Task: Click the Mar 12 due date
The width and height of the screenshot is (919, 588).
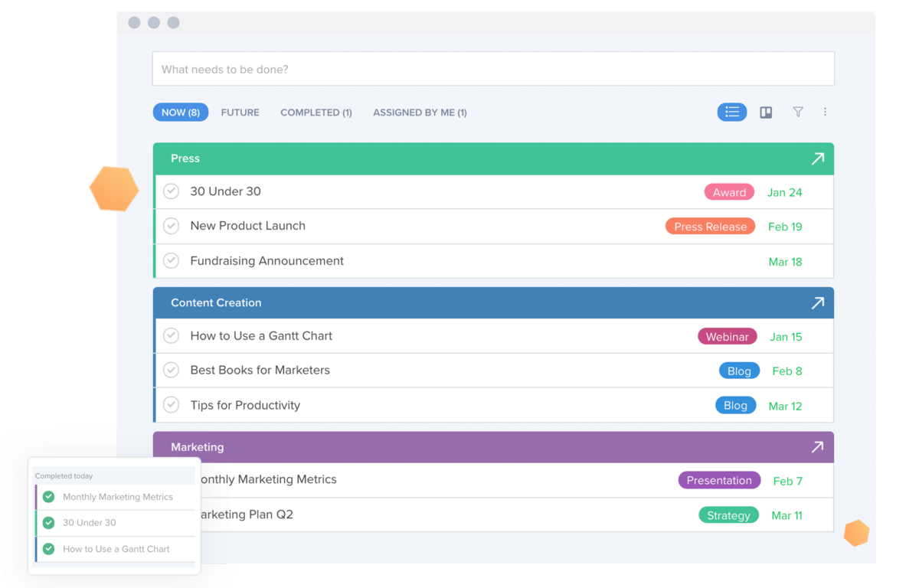Action: (785, 407)
